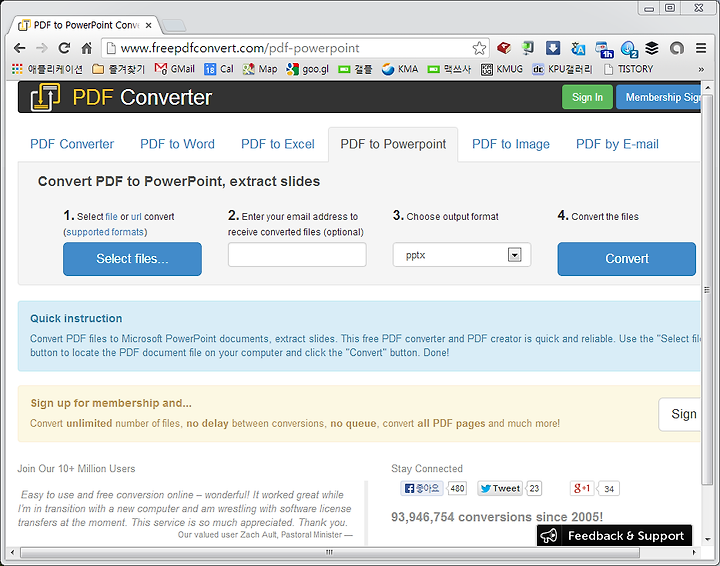The height and width of the screenshot is (566, 720).
Task: Click the Google +1 button
Action: point(582,488)
